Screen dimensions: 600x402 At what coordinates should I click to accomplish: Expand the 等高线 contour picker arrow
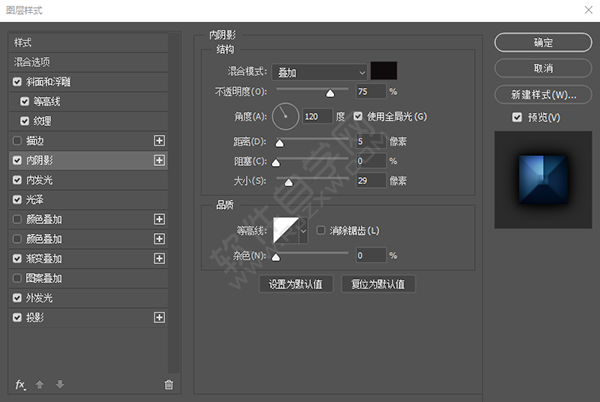click(303, 232)
